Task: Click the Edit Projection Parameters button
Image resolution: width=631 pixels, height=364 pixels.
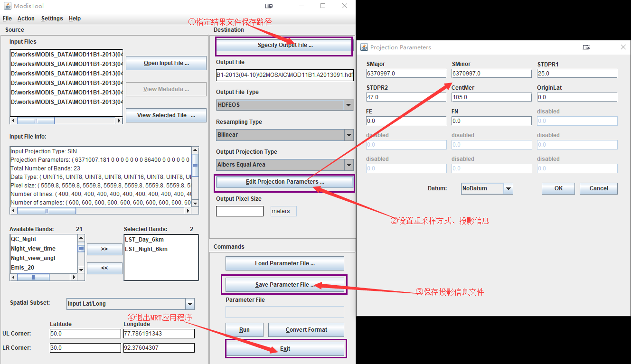Action: [284, 183]
